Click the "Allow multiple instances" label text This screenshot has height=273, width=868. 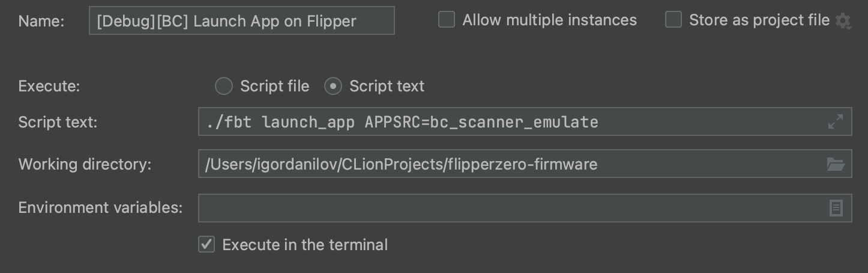coord(549,20)
